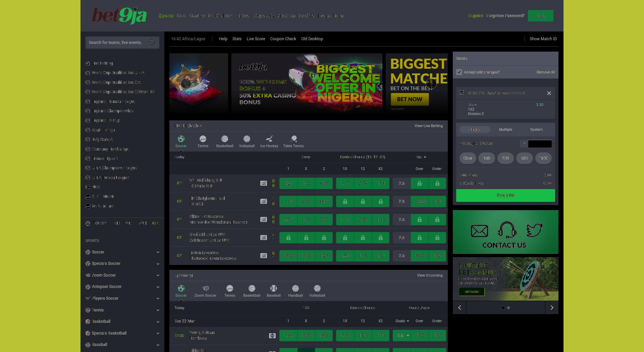Select the Tennis icon in Live Highlights
This screenshot has width=644, height=352.
pos(203,139)
